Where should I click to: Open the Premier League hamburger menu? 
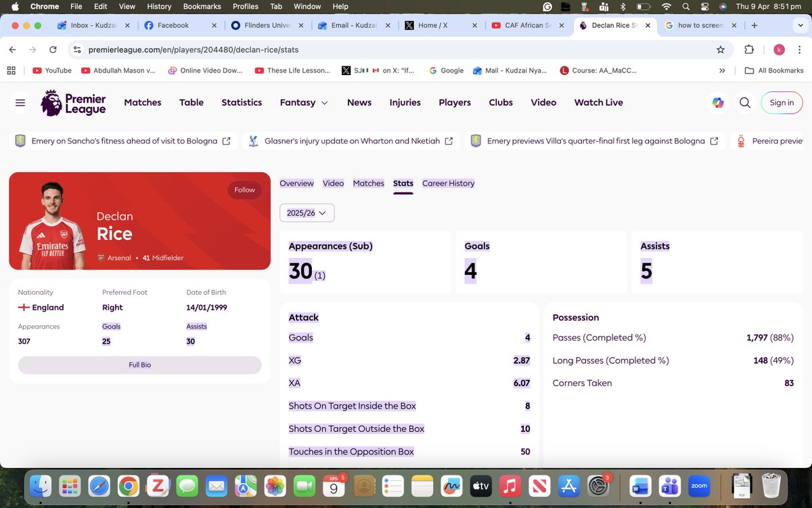pyautogui.click(x=20, y=102)
